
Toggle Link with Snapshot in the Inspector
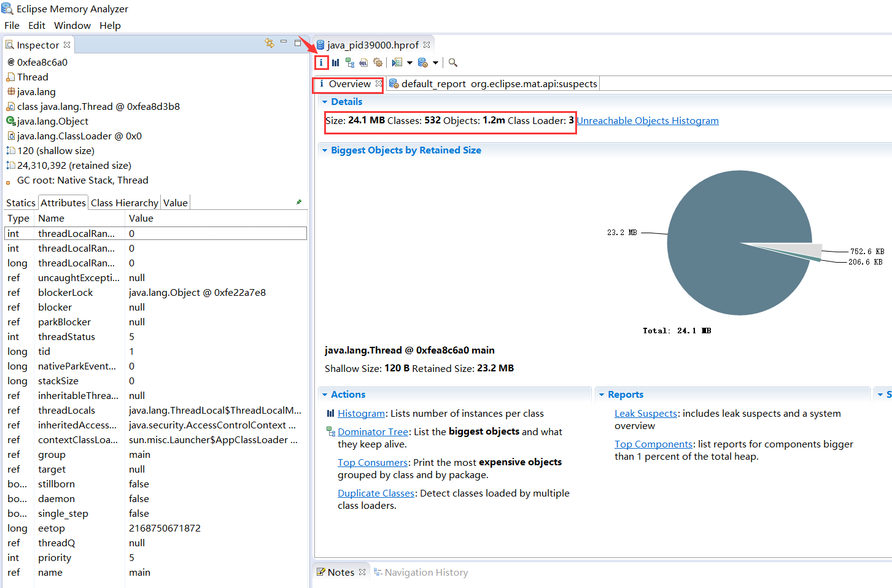tap(269, 43)
